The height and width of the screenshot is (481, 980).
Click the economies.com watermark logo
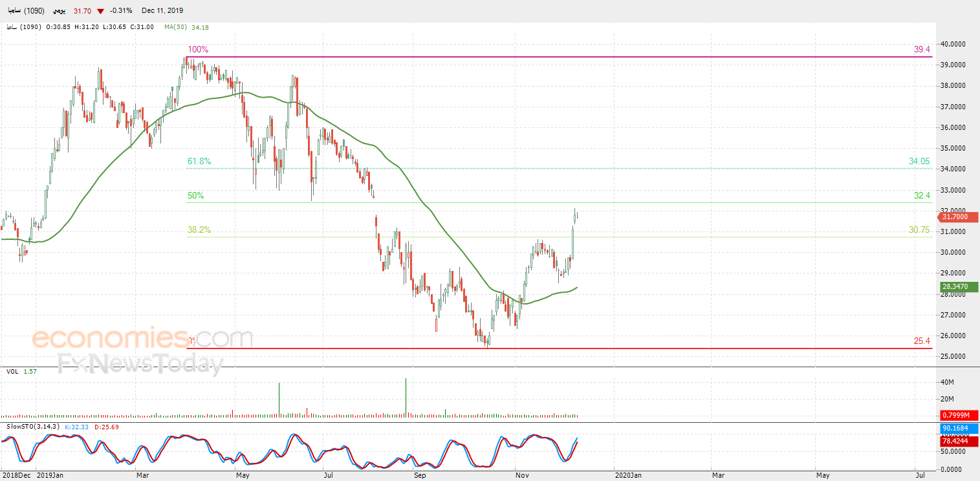[142, 338]
